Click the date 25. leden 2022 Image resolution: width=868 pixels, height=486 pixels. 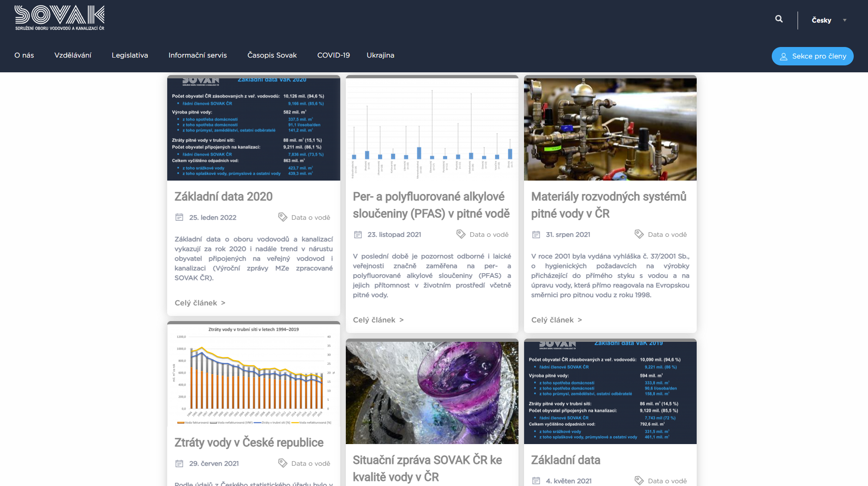tap(213, 217)
